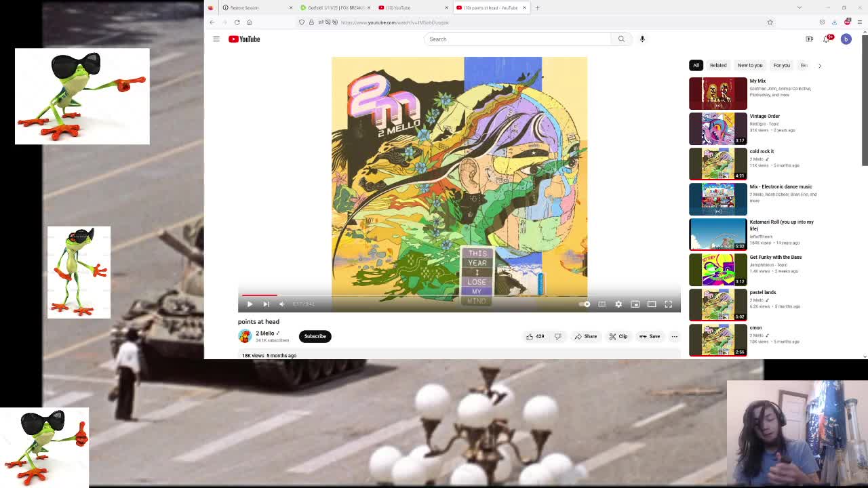Go to YouTube home via logo
Screen dimensions: 868x488
click(244, 39)
